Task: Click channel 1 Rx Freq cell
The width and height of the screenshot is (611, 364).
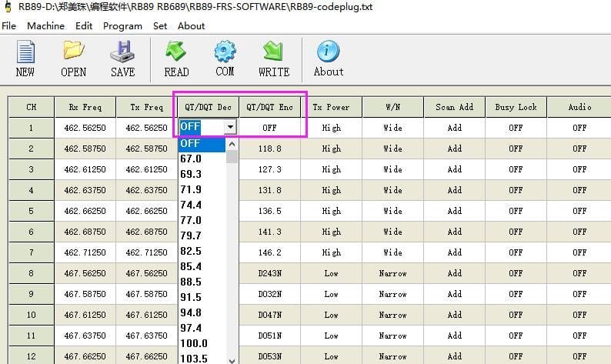Action: (85, 128)
